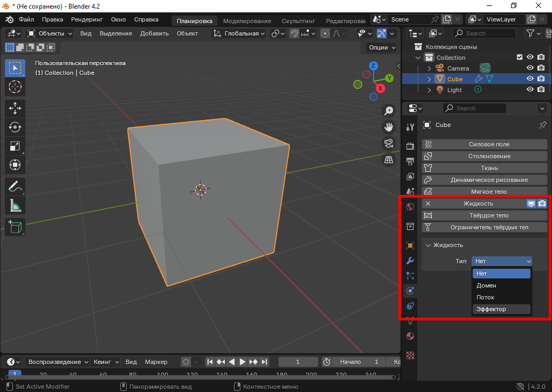Click the current frame number field
The width and height of the screenshot is (552, 392).
click(298, 362)
